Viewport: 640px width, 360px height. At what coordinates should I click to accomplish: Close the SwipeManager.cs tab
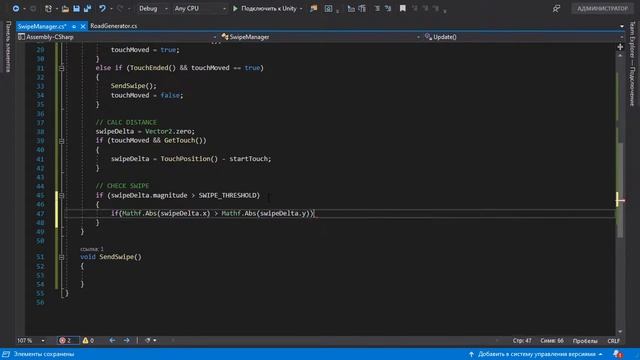83,26
